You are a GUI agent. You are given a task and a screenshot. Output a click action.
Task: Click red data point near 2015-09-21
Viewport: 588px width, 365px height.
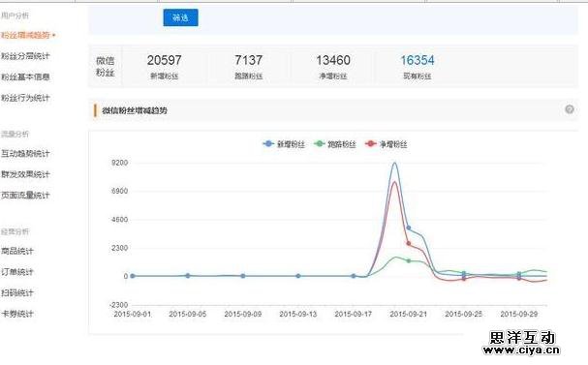pos(409,244)
